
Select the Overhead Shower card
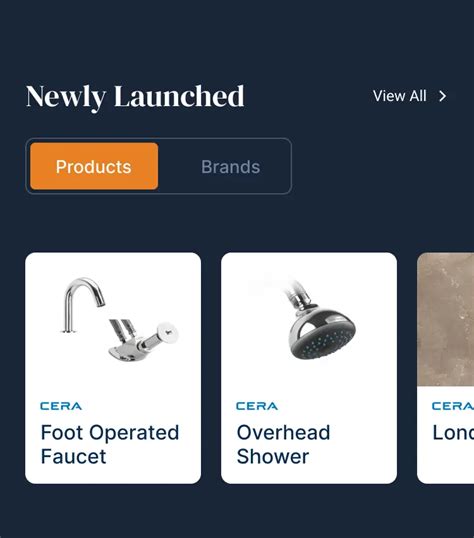click(x=309, y=368)
